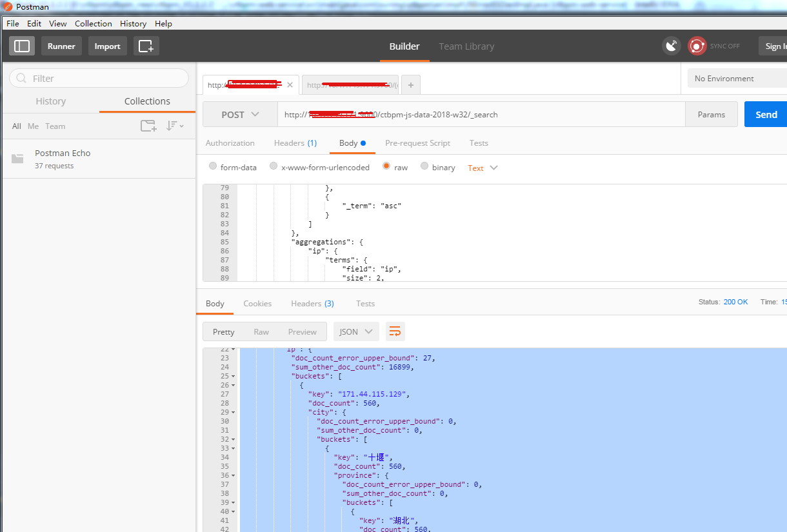Click the interceptor satellite icon

(672, 46)
